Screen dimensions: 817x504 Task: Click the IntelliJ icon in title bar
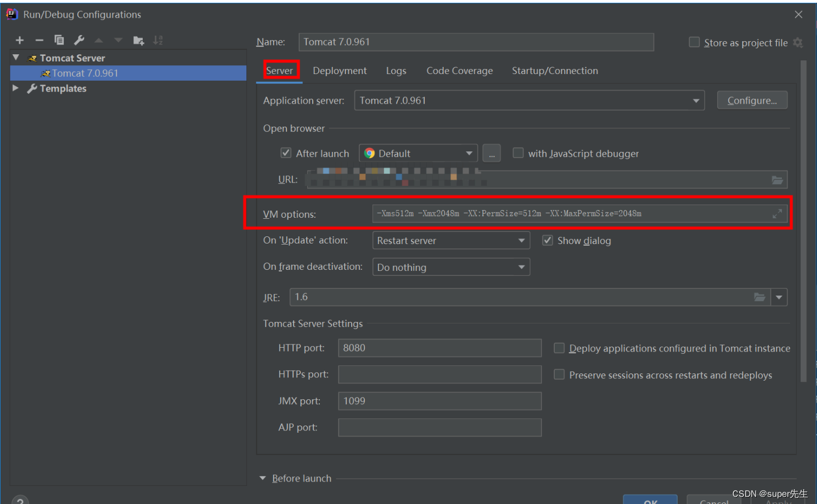click(x=12, y=14)
